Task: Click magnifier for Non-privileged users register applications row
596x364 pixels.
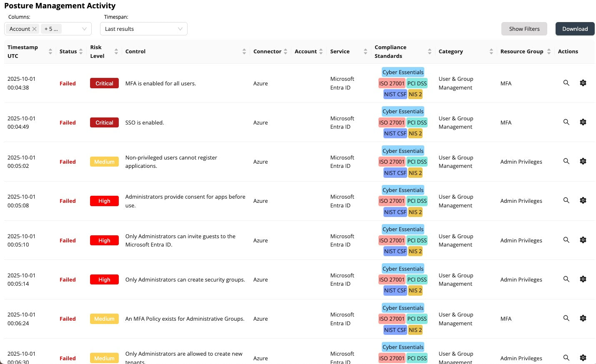Action: point(566,161)
